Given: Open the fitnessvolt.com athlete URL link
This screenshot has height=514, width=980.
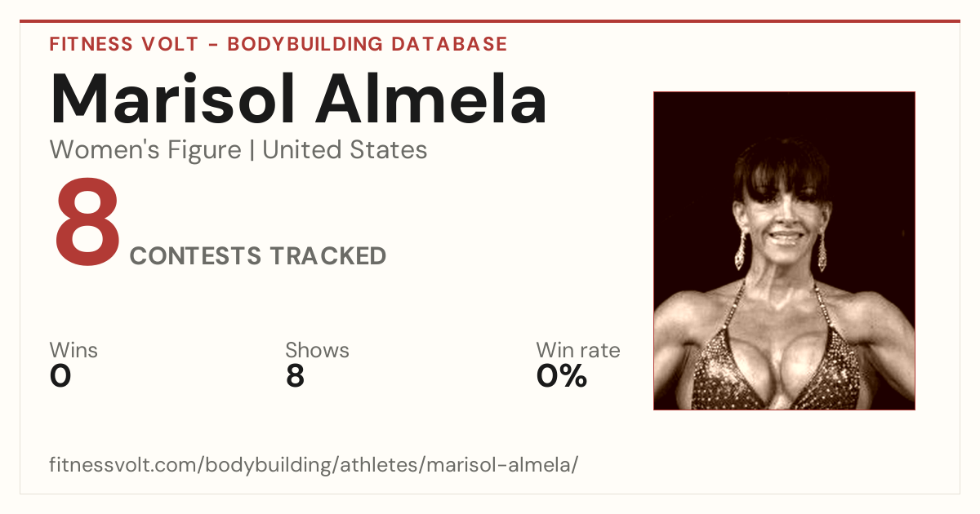Looking at the screenshot, I should coord(314,465).
